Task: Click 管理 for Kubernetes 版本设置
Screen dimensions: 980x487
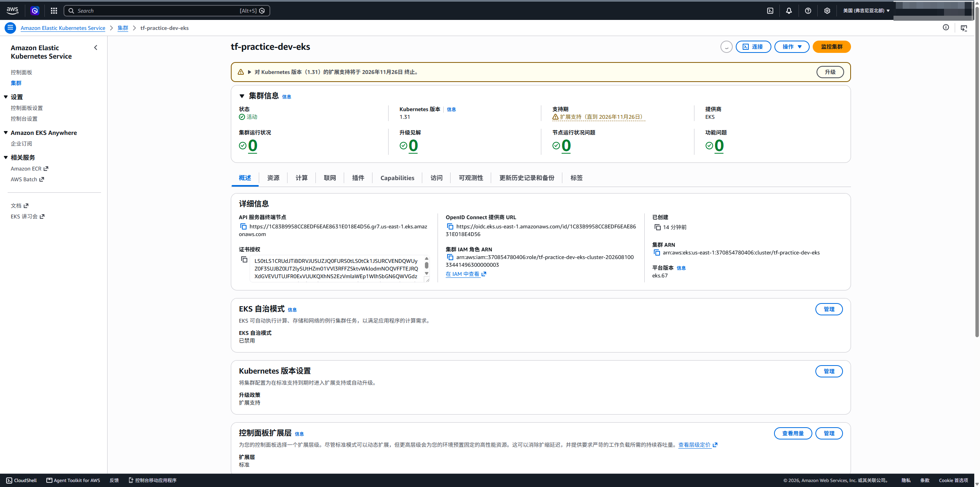Action: tap(829, 371)
